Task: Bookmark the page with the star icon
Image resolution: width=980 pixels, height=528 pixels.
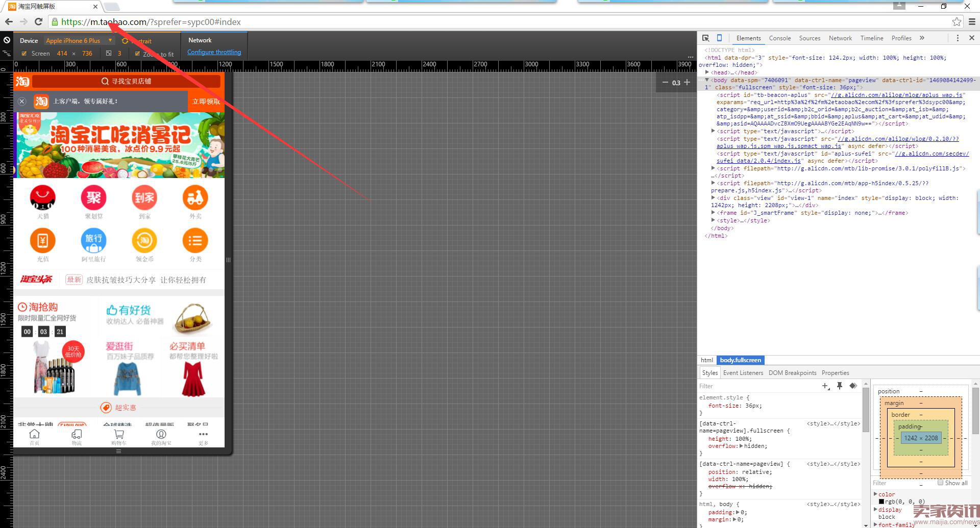Action: [957, 21]
